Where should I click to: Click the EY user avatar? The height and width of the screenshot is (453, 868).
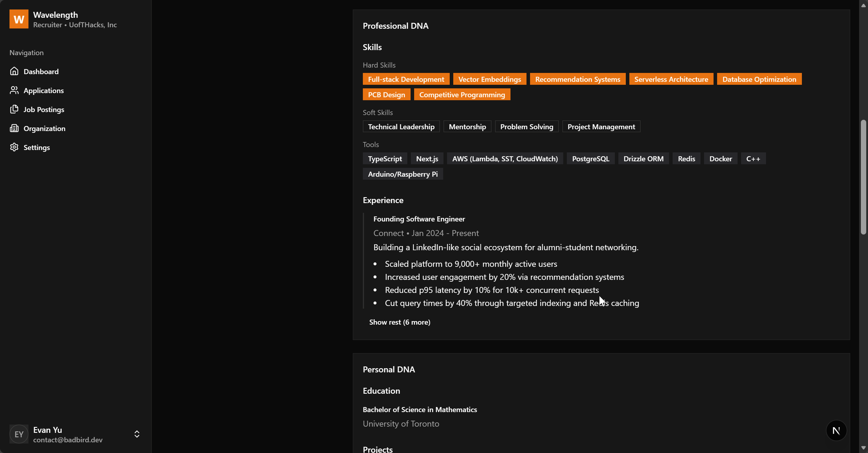[19, 434]
